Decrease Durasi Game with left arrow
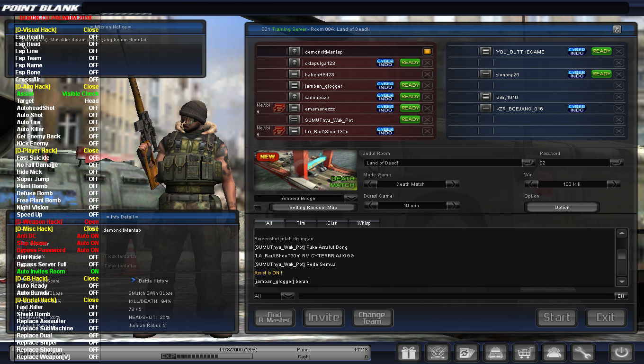 coord(370,205)
